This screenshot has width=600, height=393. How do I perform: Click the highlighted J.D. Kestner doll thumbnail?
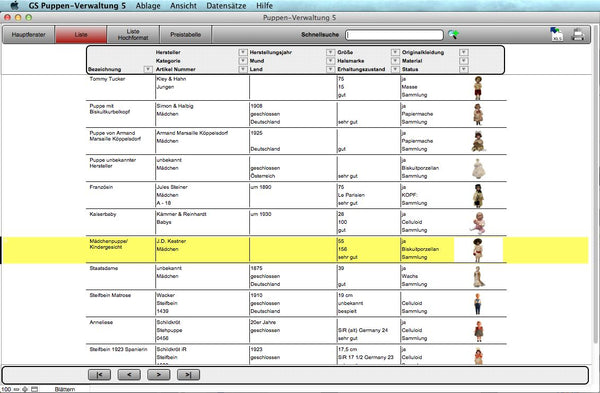pos(478,250)
